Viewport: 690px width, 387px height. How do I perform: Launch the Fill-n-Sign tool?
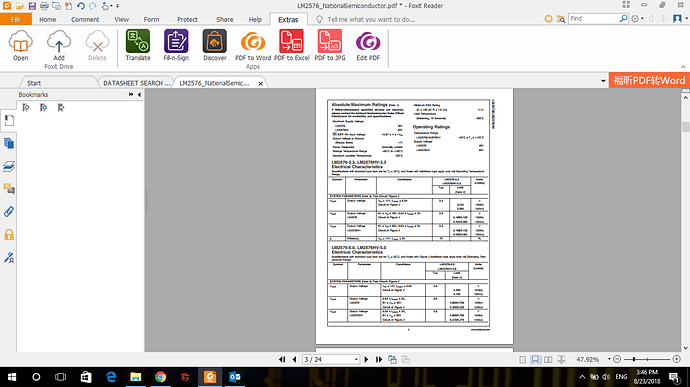pyautogui.click(x=176, y=45)
